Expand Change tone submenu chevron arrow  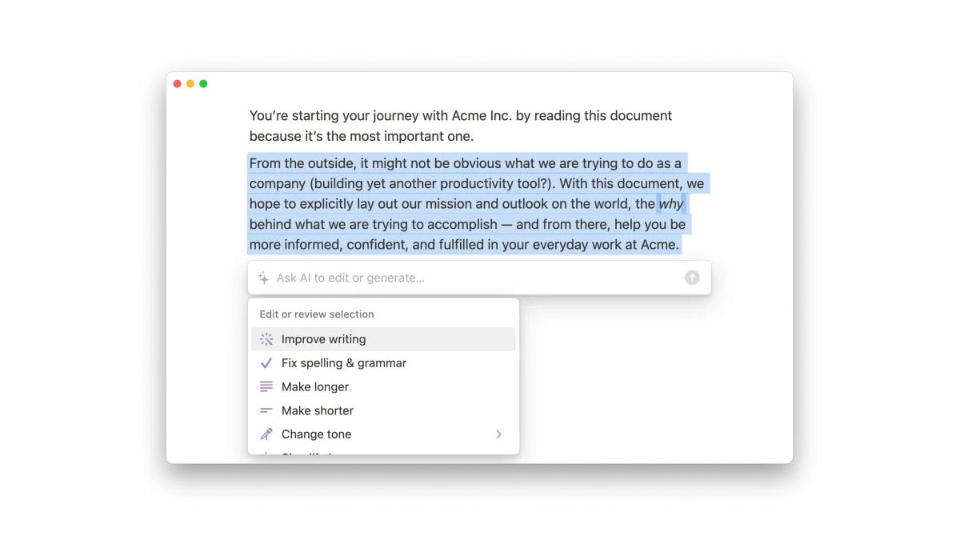pos(498,434)
